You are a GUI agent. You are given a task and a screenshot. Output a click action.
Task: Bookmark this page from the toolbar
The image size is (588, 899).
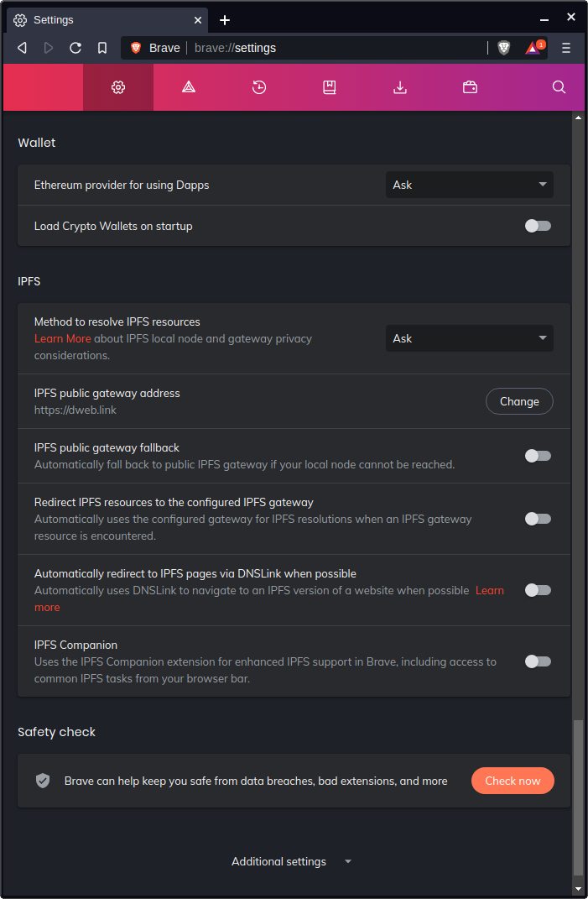coord(102,48)
